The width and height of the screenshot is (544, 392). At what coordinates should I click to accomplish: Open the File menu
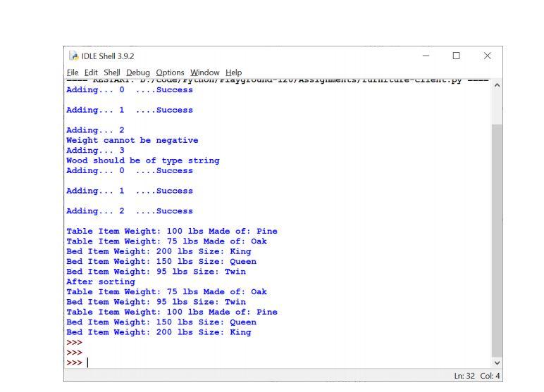pos(73,72)
